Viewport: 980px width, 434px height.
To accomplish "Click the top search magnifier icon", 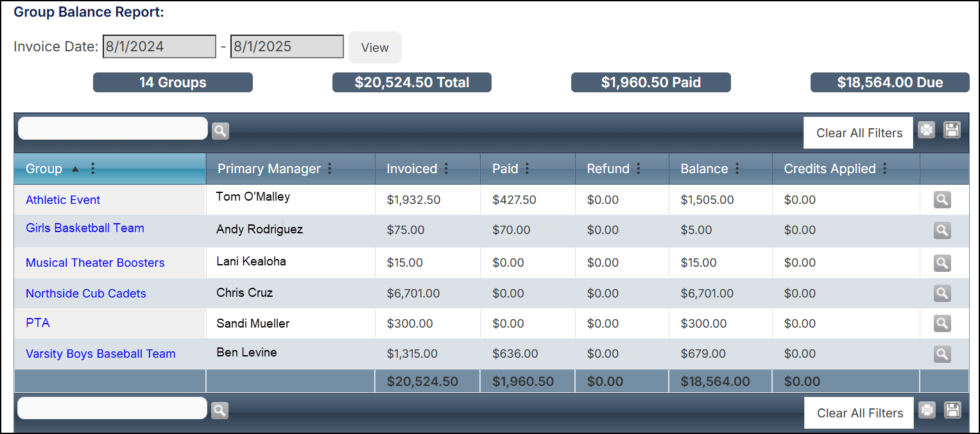I will pyautogui.click(x=220, y=131).
